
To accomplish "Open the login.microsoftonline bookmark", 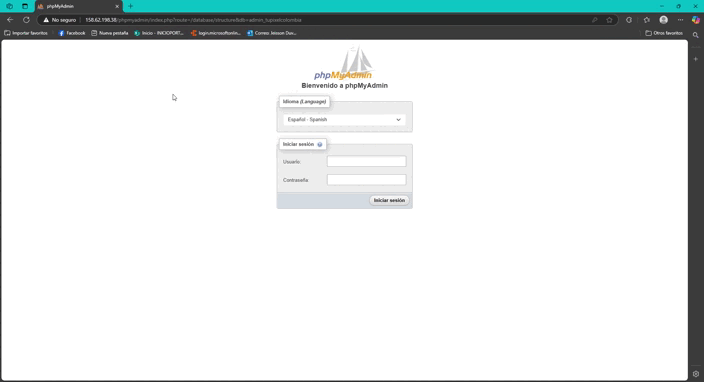I will pos(216,33).
